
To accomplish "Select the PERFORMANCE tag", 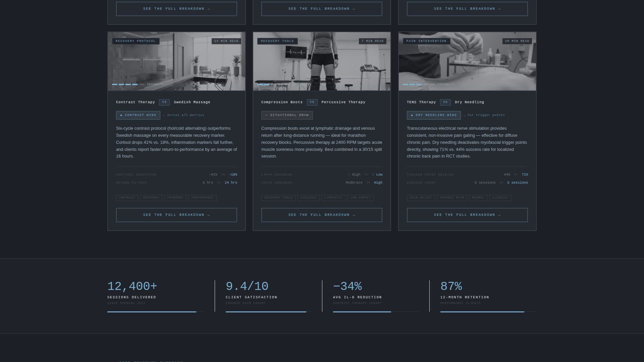I will tap(203, 198).
